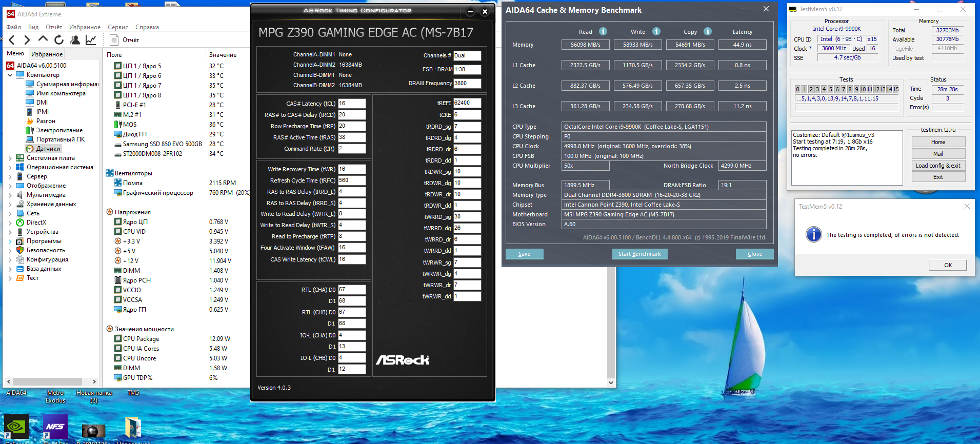The height and width of the screenshot is (444, 980).
Task: Close the ASRock Timing Configurator window
Action: coord(485,11)
